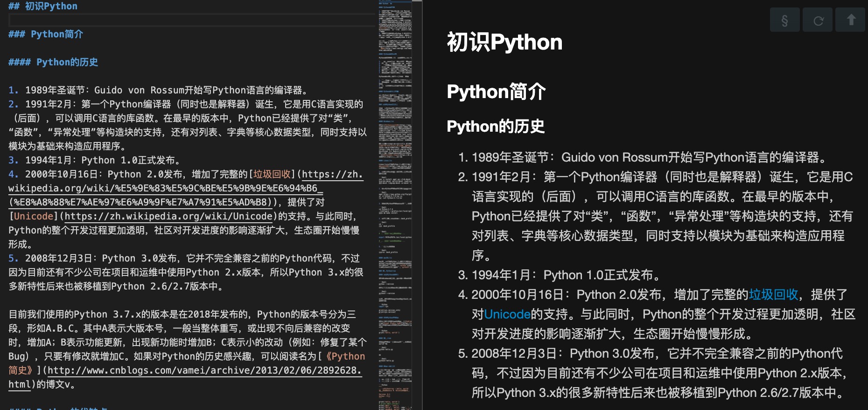868x410 pixels.
Task: Click the minimap code overview in editor
Action: (x=395, y=205)
